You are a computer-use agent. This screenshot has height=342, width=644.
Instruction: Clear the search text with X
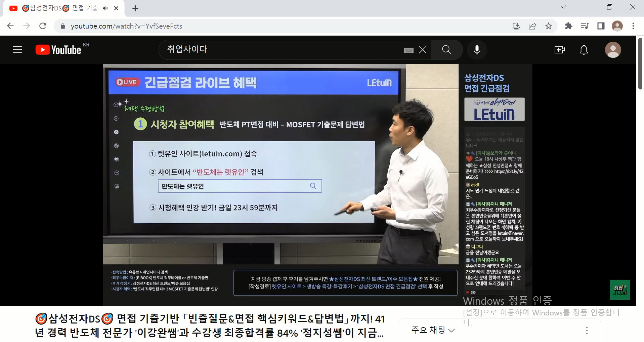pyautogui.click(x=423, y=50)
